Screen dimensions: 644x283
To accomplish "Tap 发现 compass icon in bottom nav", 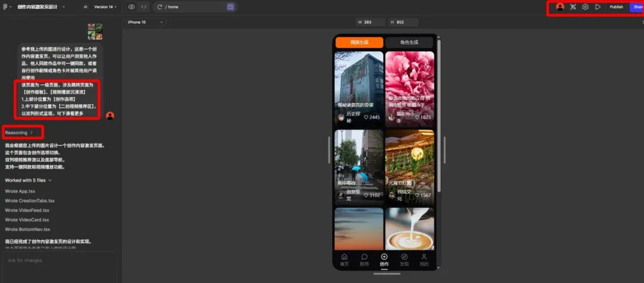I will (x=404, y=257).
